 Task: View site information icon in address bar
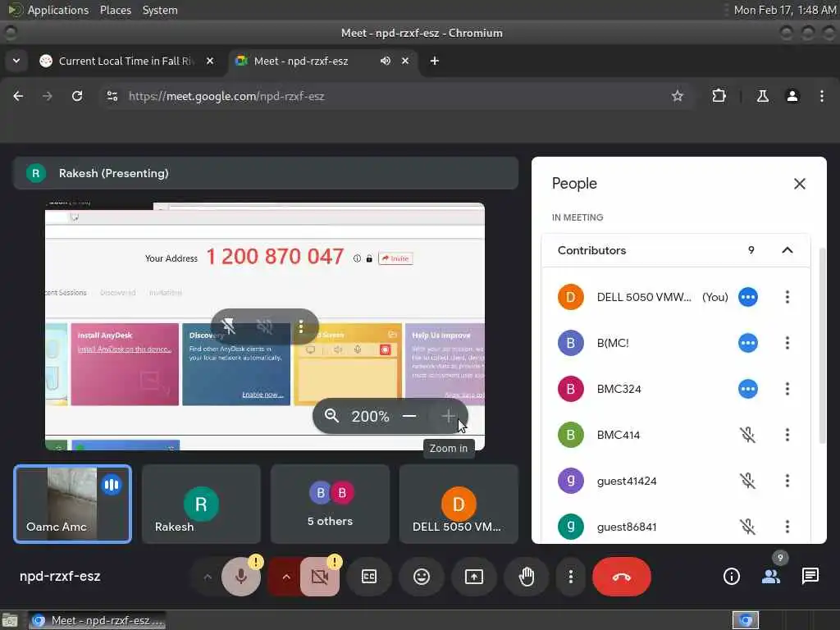pyautogui.click(x=112, y=96)
